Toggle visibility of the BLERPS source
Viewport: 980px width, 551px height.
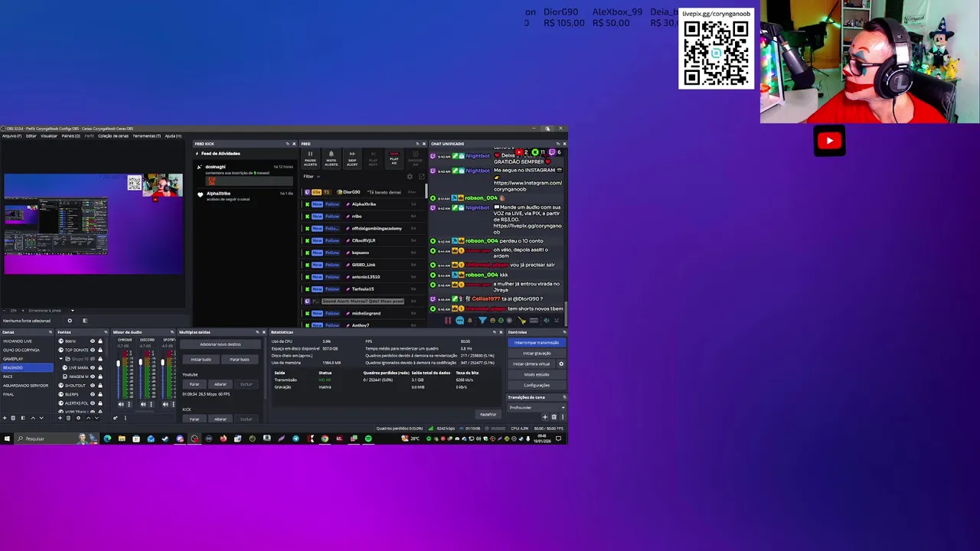(93, 394)
